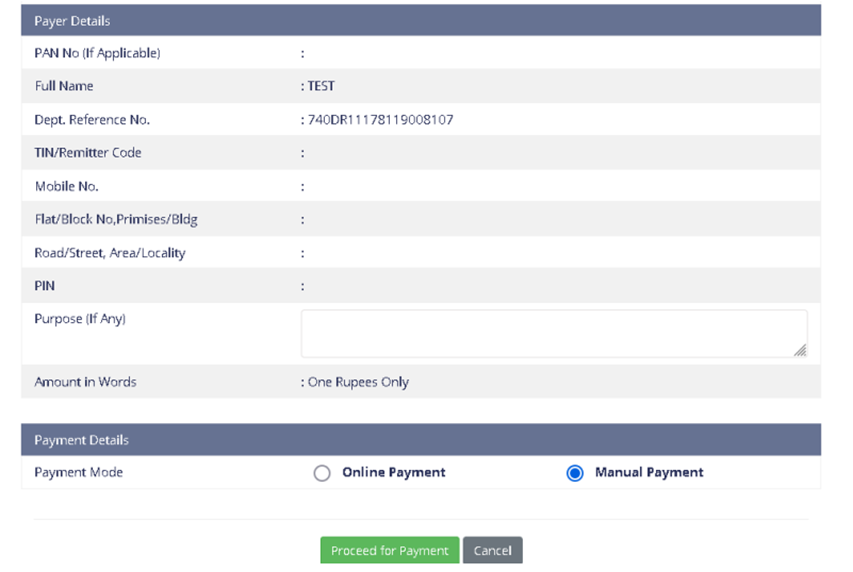This screenshot has width=853, height=572.
Task: Click the Proceed for Payment button
Action: (389, 551)
